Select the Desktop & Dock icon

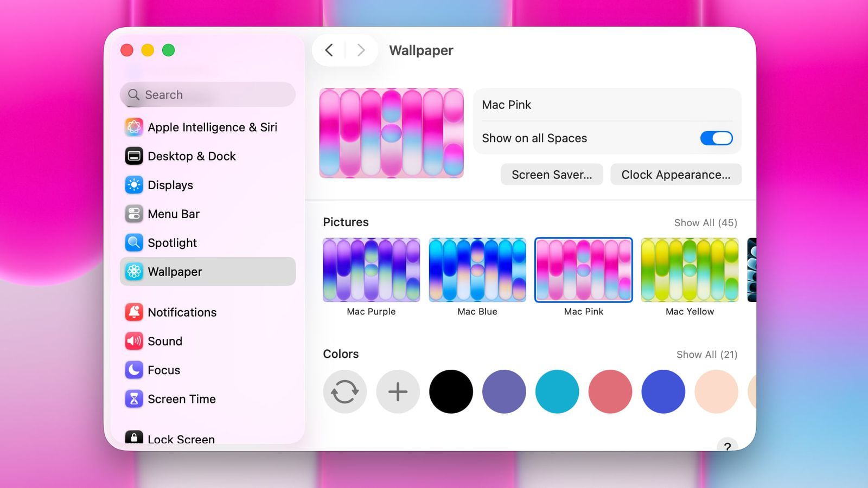(x=134, y=156)
